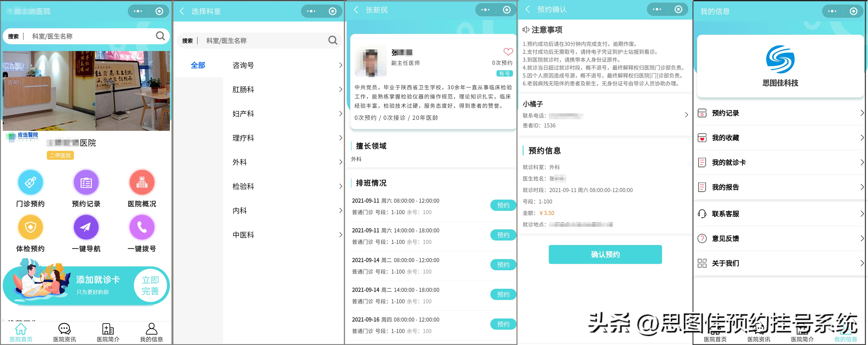Tap 我的报告 report icon
Image resolution: width=868 pixels, height=345 pixels.
702,187
